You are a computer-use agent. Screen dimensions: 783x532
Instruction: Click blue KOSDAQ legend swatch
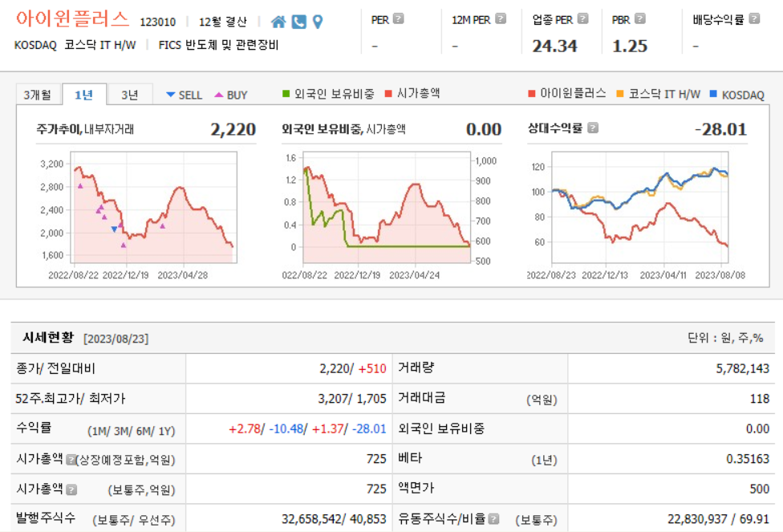[713, 93]
